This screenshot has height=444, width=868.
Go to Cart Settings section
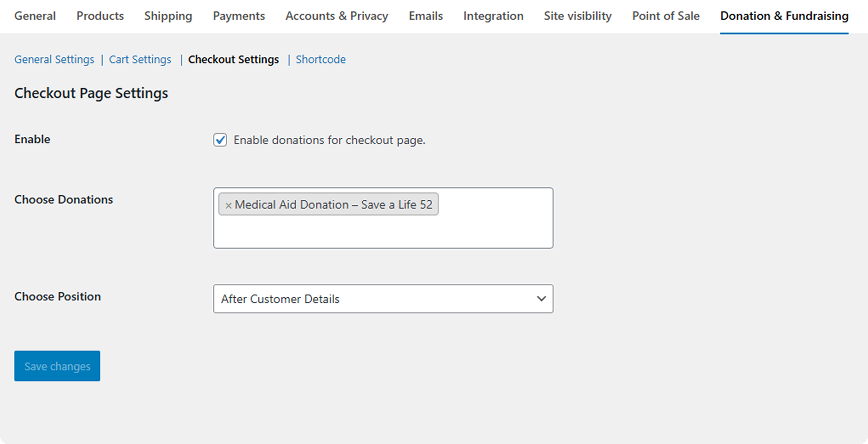point(140,59)
